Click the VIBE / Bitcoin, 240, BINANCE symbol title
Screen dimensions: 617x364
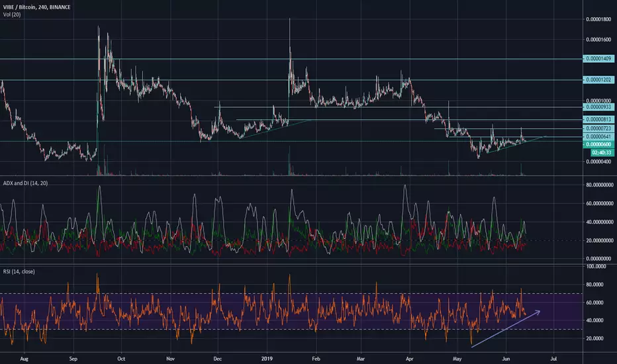click(37, 7)
